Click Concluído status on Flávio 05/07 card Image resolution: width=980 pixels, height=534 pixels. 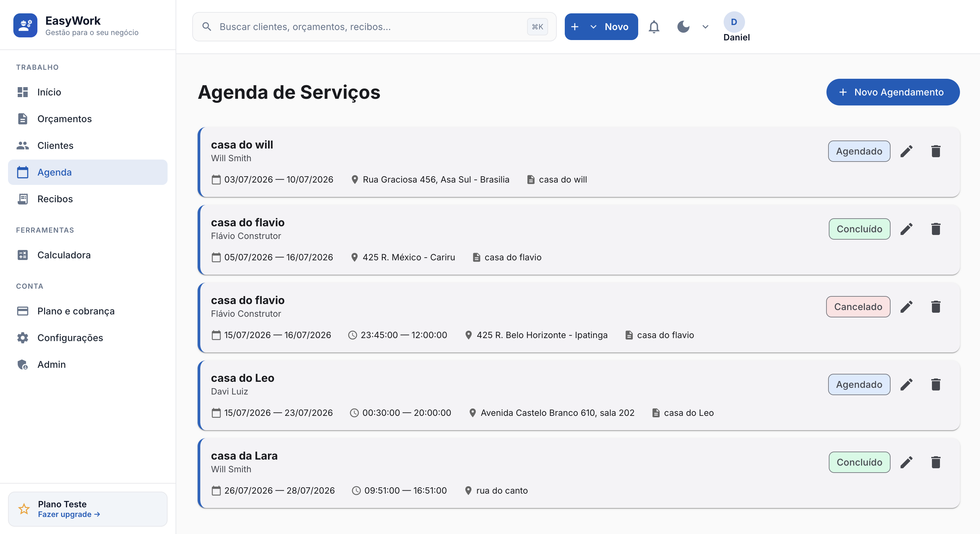point(860,229)
